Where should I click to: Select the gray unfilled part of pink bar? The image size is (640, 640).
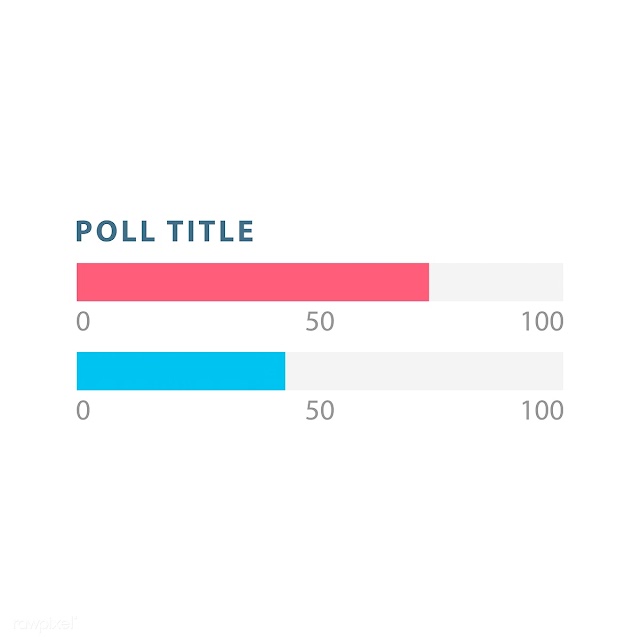pos(496,282)
